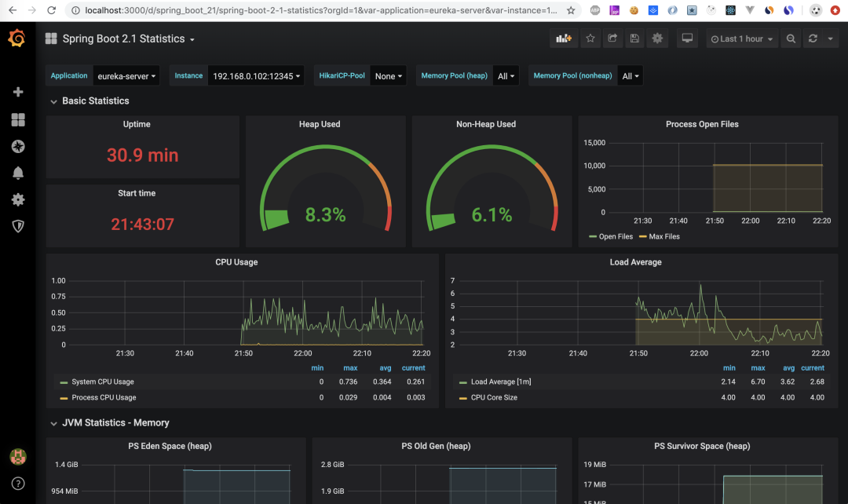Click the Load Average [1m] green color swatch
Viewport: 848px width, 504px height.
coord(463,382)
